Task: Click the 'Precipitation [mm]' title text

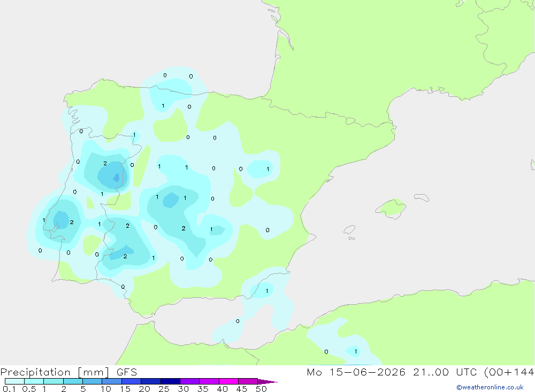Action: 55,372
